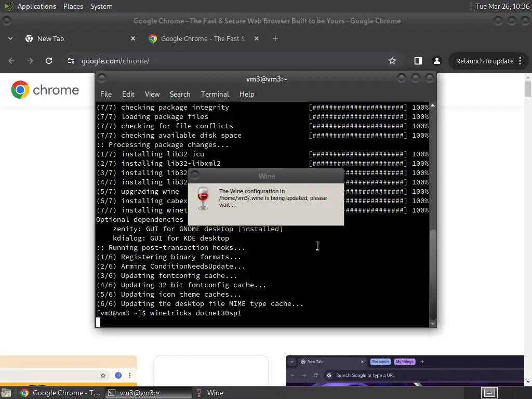Screen dimensions: 532x399
Task: Close the Google Chrome - The Fast tab
Action: point(257,38)
